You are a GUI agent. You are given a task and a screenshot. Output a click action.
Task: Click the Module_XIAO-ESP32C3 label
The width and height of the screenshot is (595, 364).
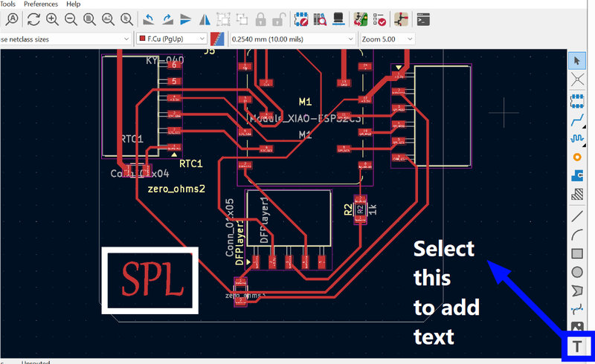coord(304,119)
